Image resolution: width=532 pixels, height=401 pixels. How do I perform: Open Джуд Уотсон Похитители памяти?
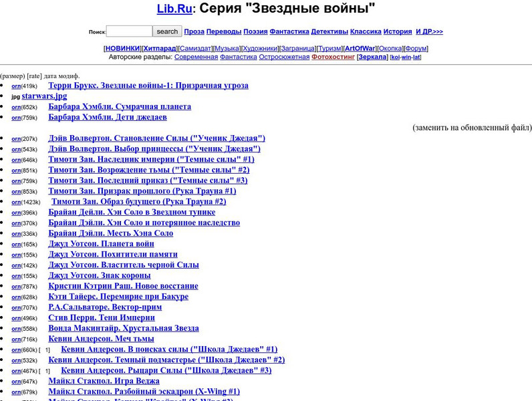click(113, 254)
